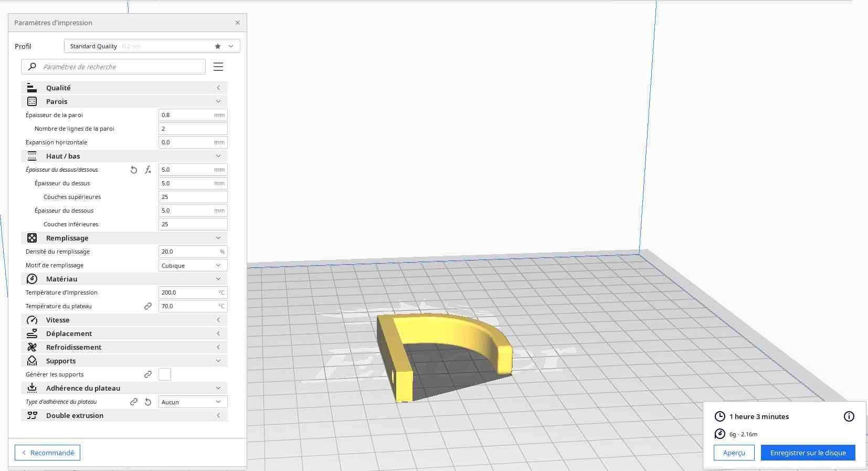Viewport: 868px width, 471px height.
Task: Click the fx formula icon for Épaisseur du dessus/dessous
Action: point(148,170)
